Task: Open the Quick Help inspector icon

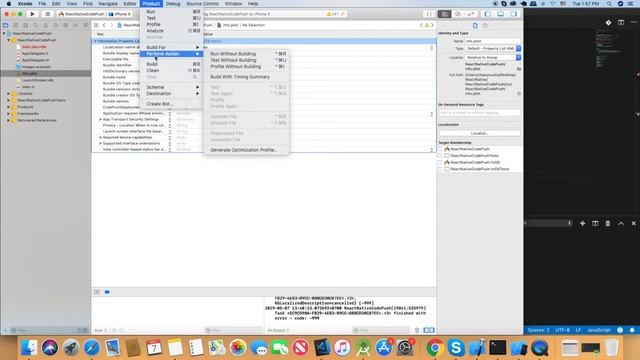Action: (485, 26)
